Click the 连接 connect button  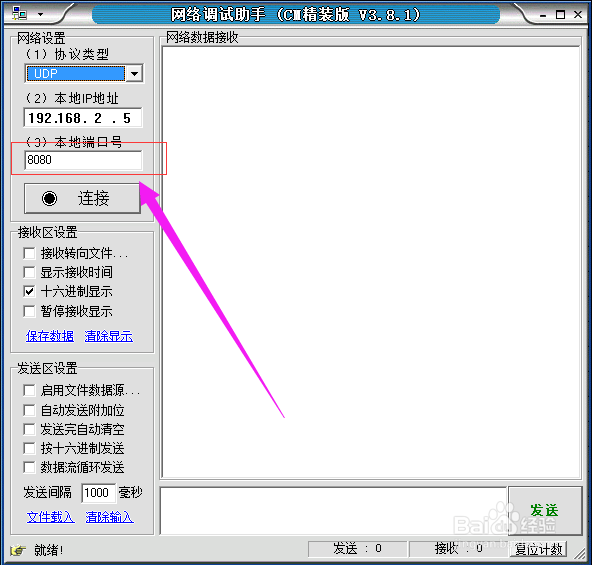click(x=82, y=198)
